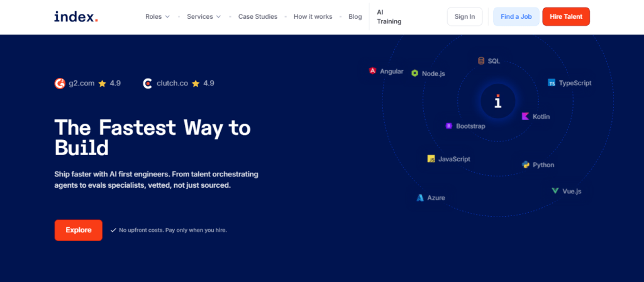Click the Vue.js logo icon
The width and height of the screenshot is (644, 282).
(555, 191)
